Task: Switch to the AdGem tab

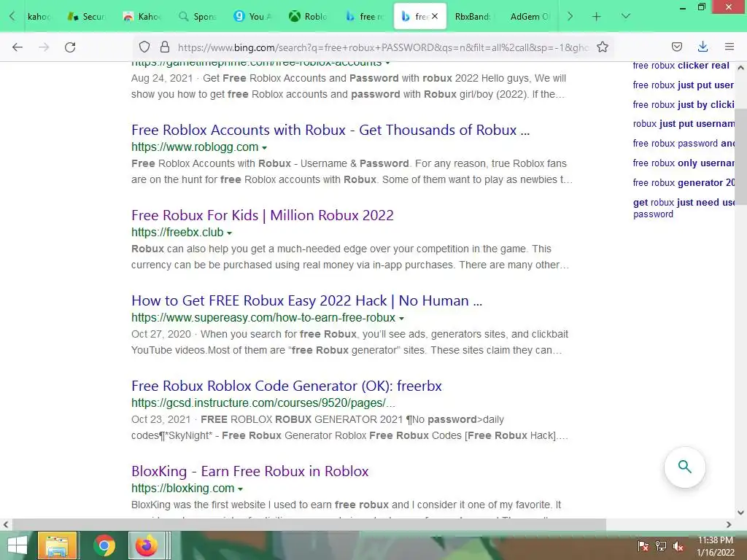Action: tap(530, 17)
